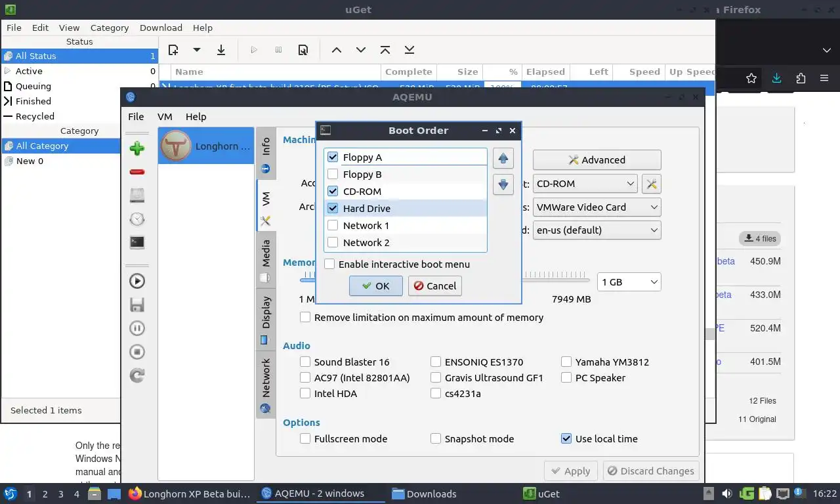This screenshot has height=504, width=840.
Task: Expand Firefox tab list chevron
Action: pos(827,50)
